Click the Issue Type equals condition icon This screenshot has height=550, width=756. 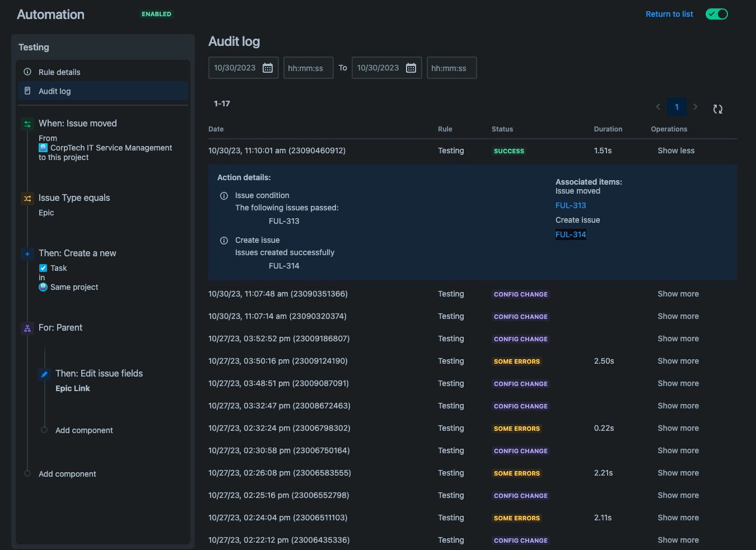tap(27, 198)
